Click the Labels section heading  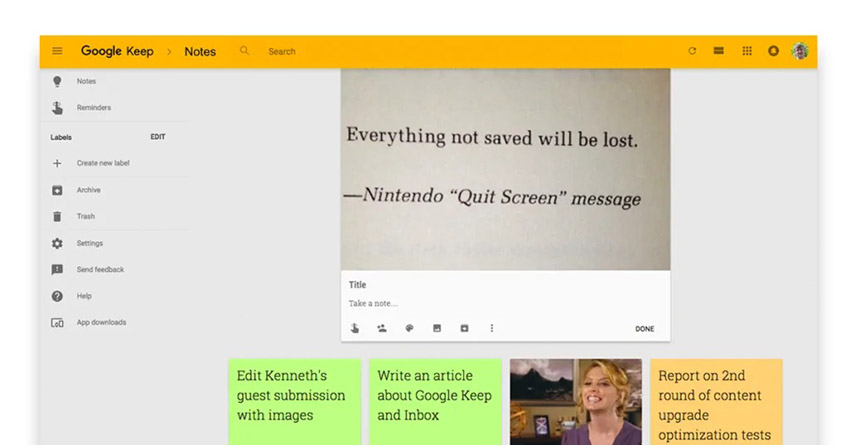click(x=61, y=138)
